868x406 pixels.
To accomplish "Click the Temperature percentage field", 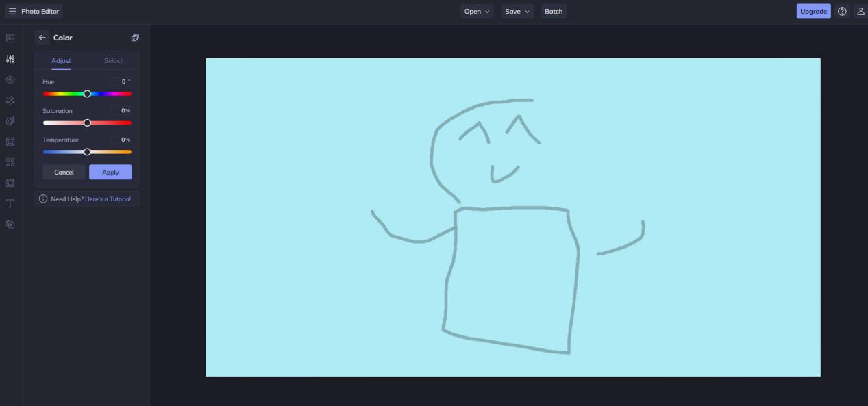I will tap(121, 140).
